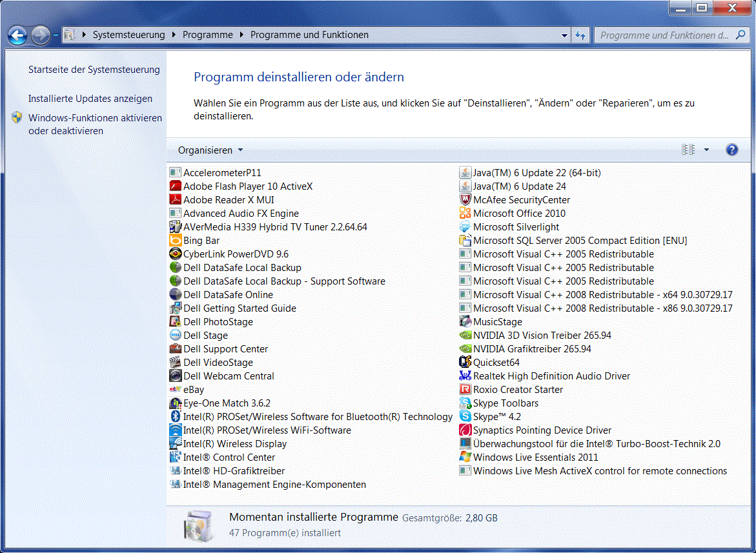Click the McAfee SecurityCenter shield icon
This screenshot has height=553, width=756.
pyautogui.click(x=465, y=199)
